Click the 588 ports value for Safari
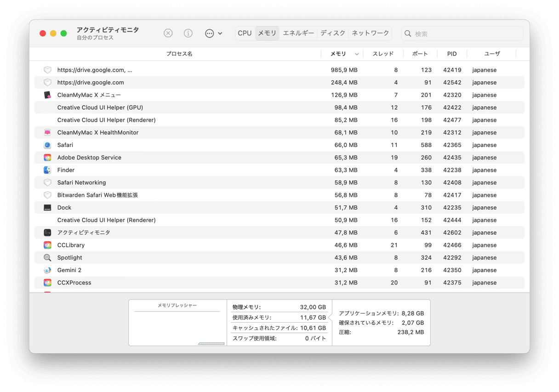559x392 pixels. coord(426,145)
